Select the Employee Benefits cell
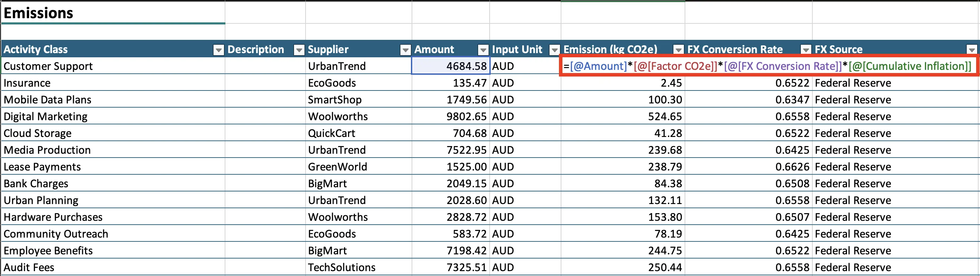The image size is (980, 276). [113, 250]
